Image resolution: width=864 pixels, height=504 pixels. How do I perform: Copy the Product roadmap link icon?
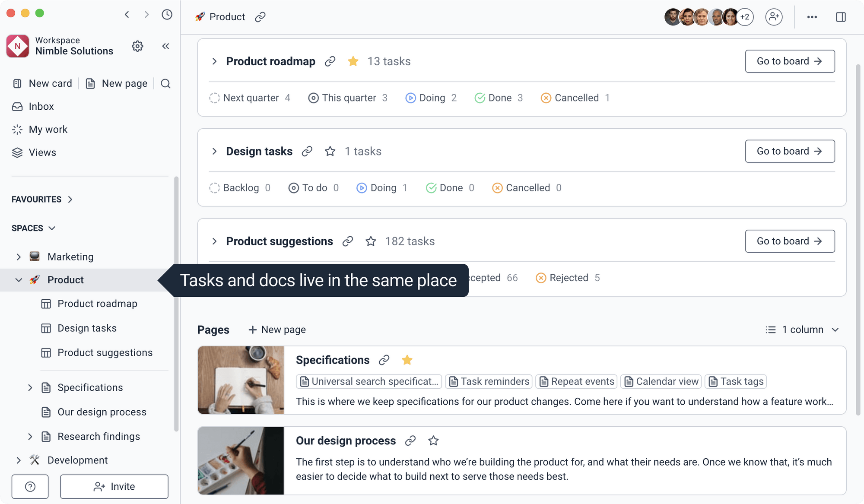tap(330, 61)
